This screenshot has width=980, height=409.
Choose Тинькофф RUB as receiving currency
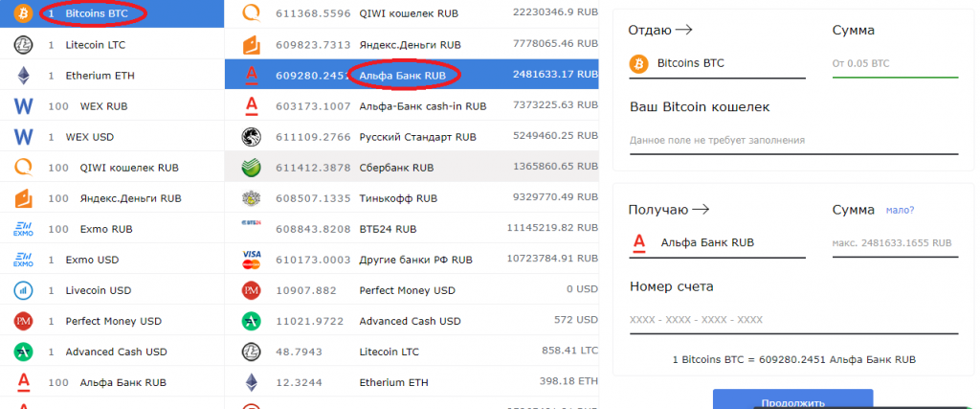coord(397,198)
